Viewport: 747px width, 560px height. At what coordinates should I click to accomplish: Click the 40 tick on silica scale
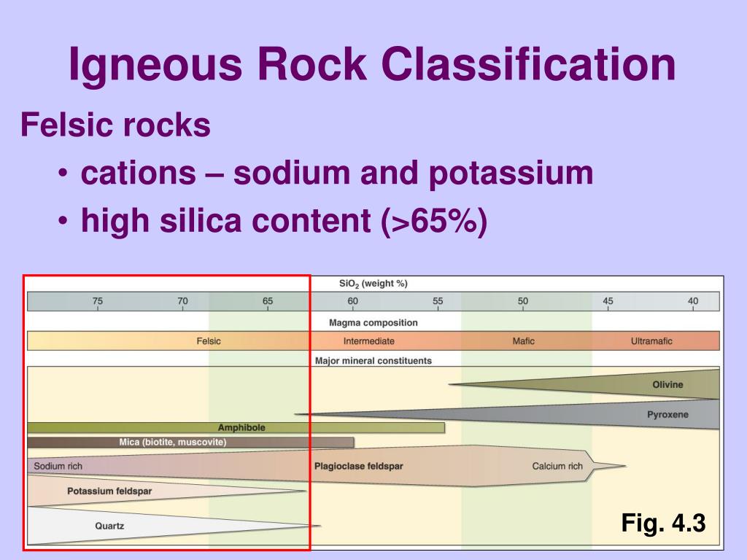[693, 301]
